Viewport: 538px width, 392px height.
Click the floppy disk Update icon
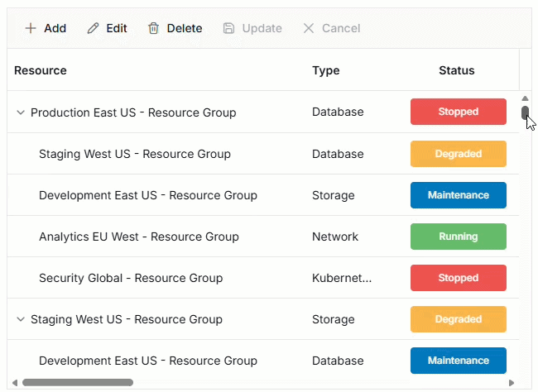click(x=229, y=28)
